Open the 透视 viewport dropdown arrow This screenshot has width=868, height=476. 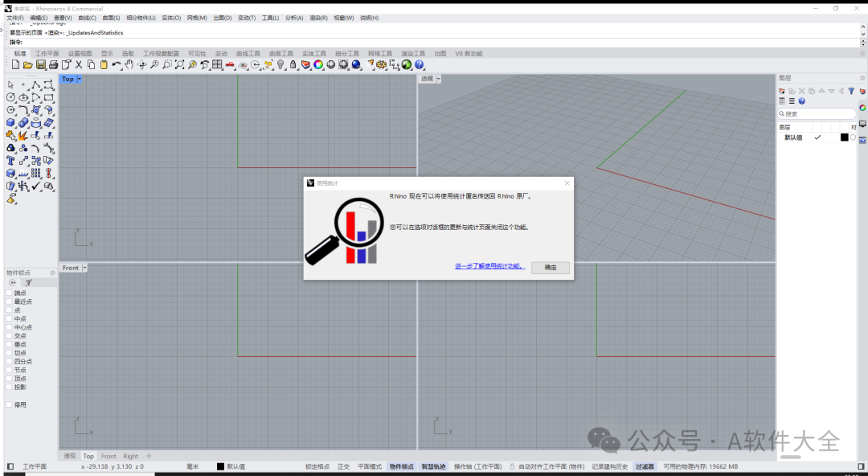click(x=439, y=80)
